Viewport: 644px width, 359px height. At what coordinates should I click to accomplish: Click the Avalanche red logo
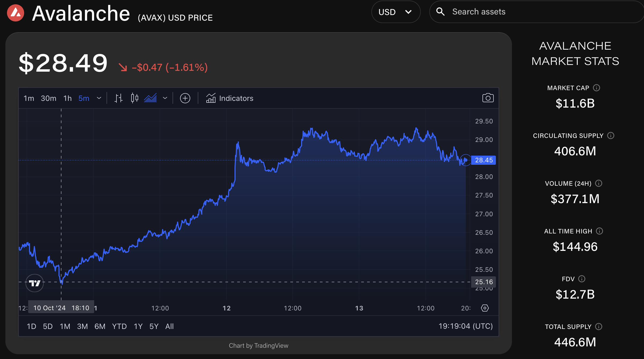pyautogui.click(x=16, y=13)
